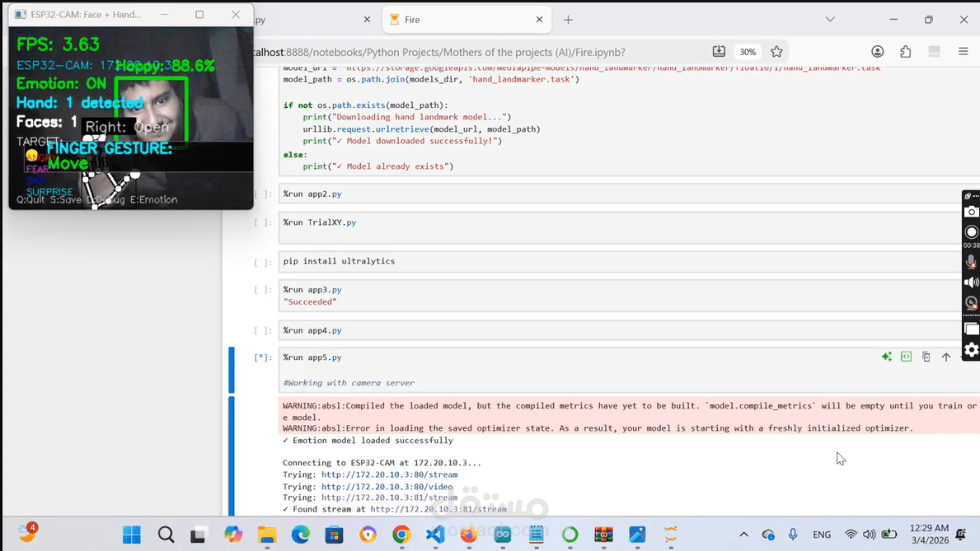Image resolution: width=980 pixels, height=551 pixels.
Task: Open the first 172.20.10.3:81/stream link
Action: pos(389,498)
